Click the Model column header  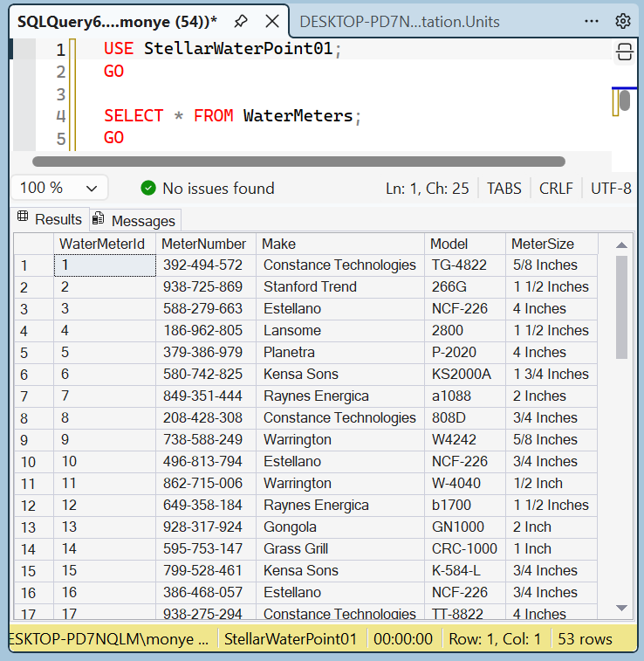[465, 244]
